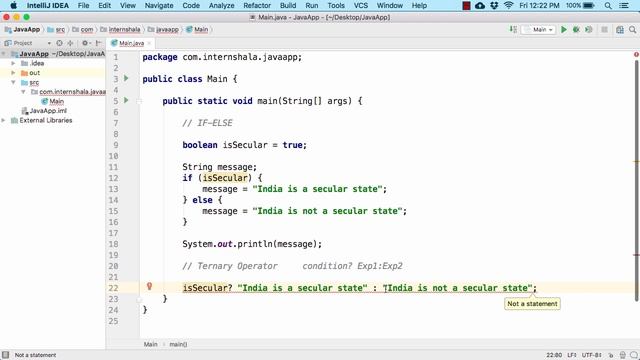The height and width of the screenshot is (360, 640).
Task: Click cursor position 22:80 in status bar
Action: tap(554, 355)
